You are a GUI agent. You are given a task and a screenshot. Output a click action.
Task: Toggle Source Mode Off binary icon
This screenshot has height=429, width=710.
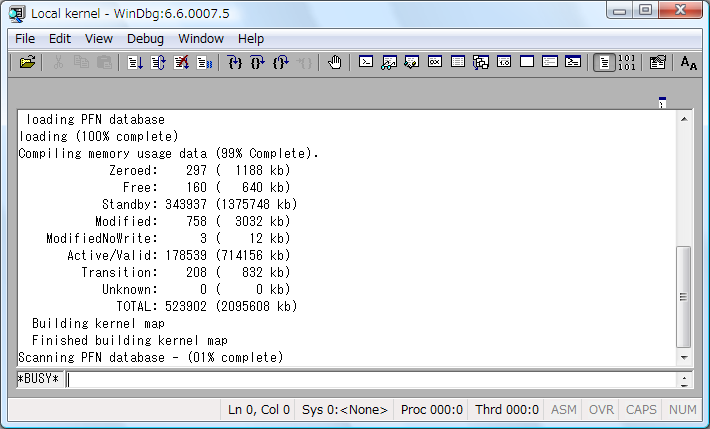tap(627, 62)
